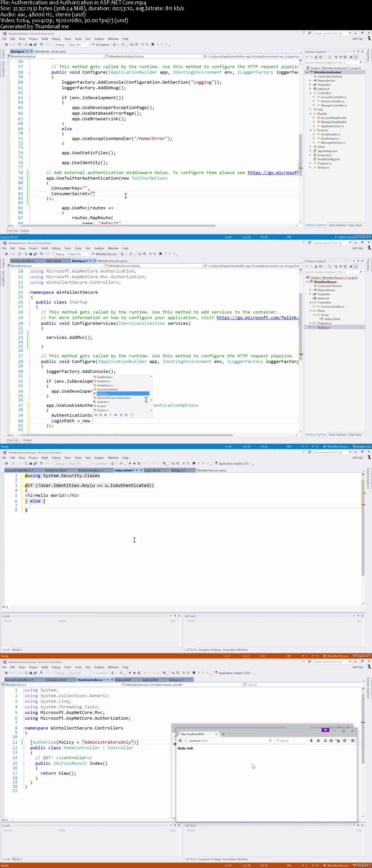This screenshot has height=868, width=372.
Task: Open Debug menu in WintellectSecure Solution Explorer window
Action: tap(56, 248)
